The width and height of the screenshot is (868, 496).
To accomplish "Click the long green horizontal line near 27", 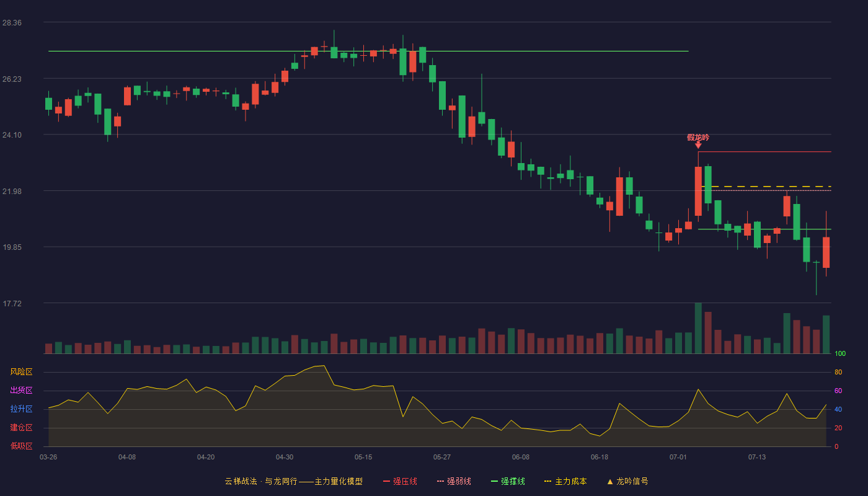I will pyautogui.click(x=368, y=51).
